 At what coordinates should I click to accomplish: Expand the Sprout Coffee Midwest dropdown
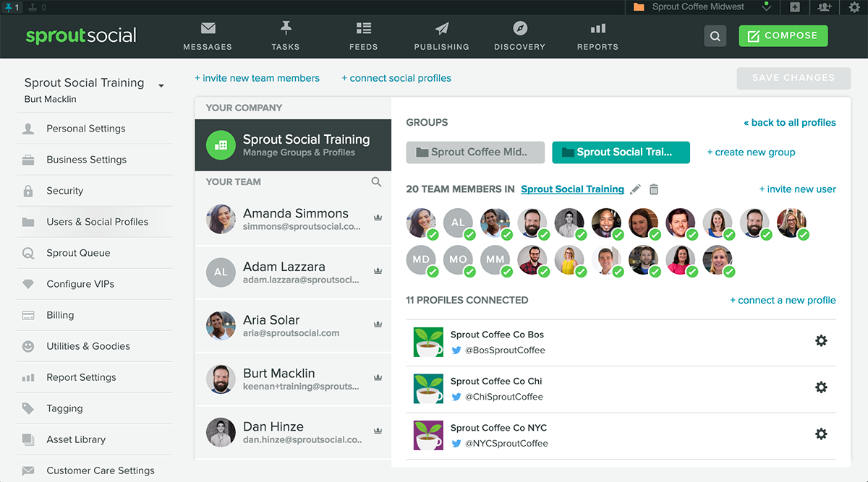768,7
